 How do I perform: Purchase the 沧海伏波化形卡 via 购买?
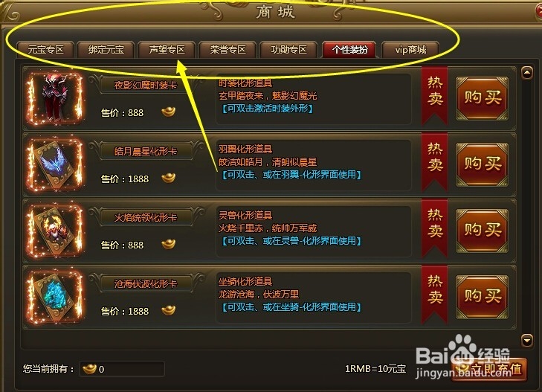point(483,297)
